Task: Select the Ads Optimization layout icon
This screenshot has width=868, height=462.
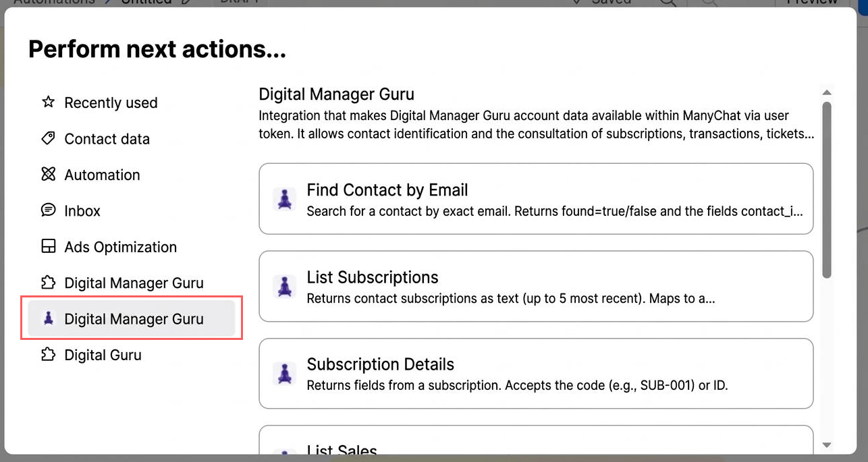Action: pyautogui.click(x=48, y=247)
